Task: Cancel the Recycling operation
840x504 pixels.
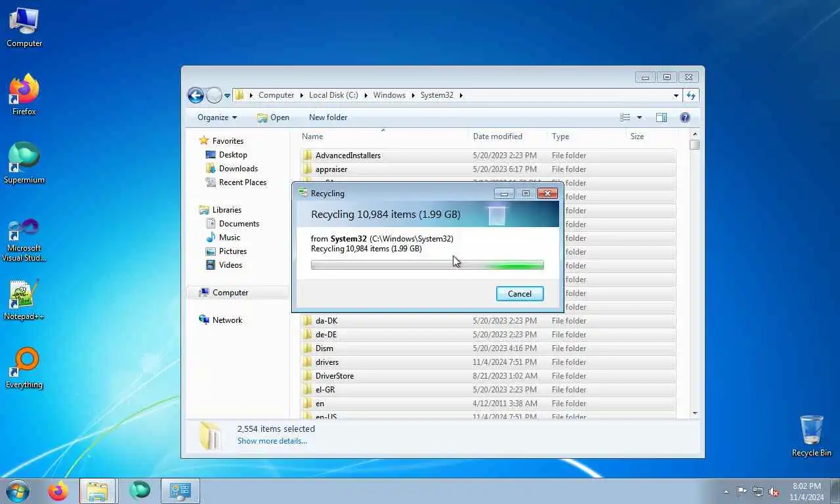Action: (520, 294)
